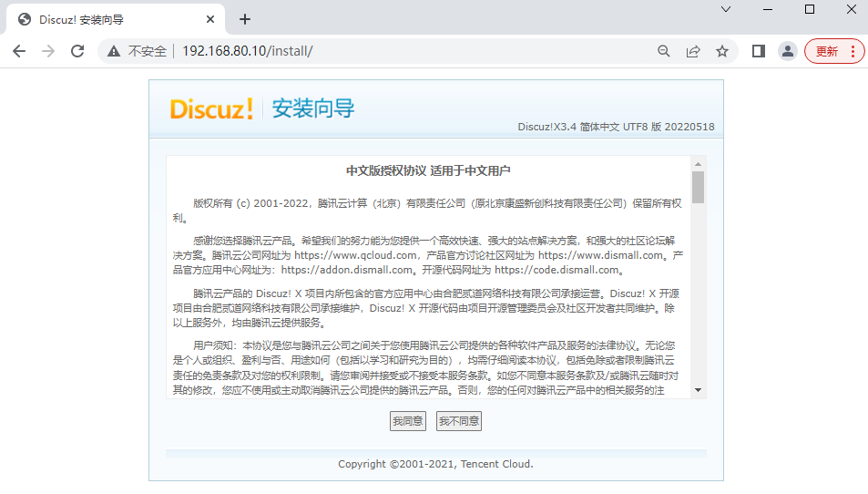The width and height of the screenshot is (868, 494).
Task: Click the 我同意 agree button
Action: [x=408, y=421]
